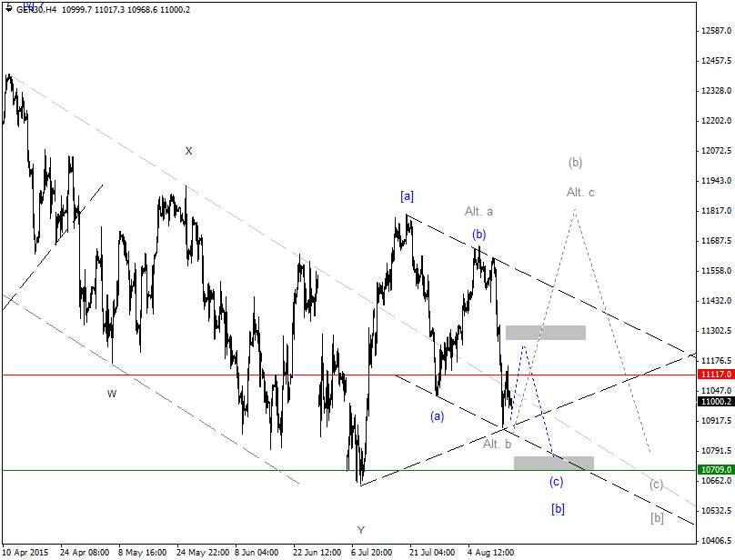Select the red 11117.0 price tag
The width and height of the screenshot is (735, 560).
click(715, 375)
